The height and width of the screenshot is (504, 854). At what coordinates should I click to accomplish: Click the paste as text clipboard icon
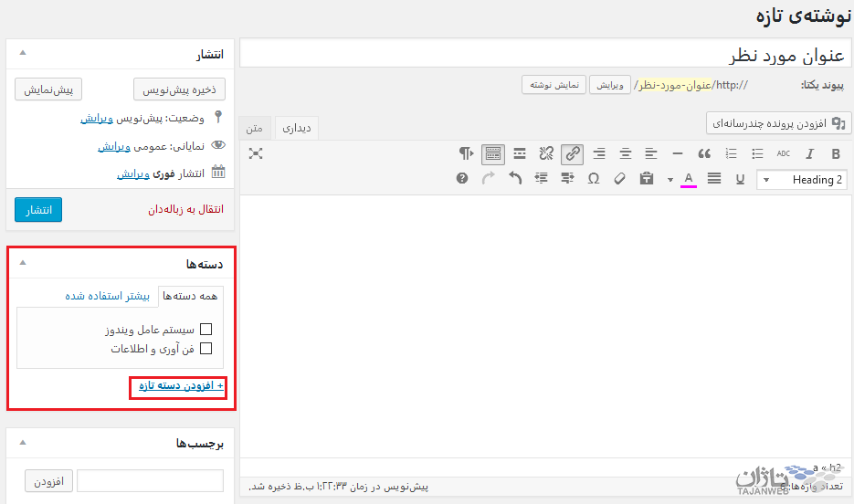pyautogui.click(x=647, y=179)
